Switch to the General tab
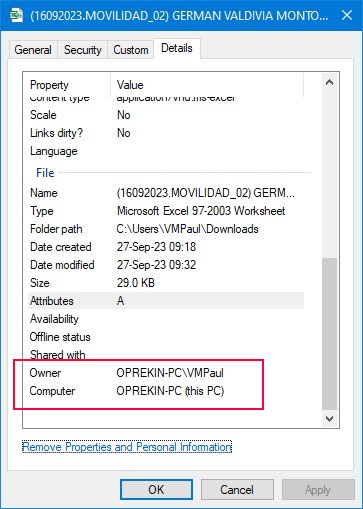Image resolution: width=363 pixels, height=509 pixels. (33, 50)
